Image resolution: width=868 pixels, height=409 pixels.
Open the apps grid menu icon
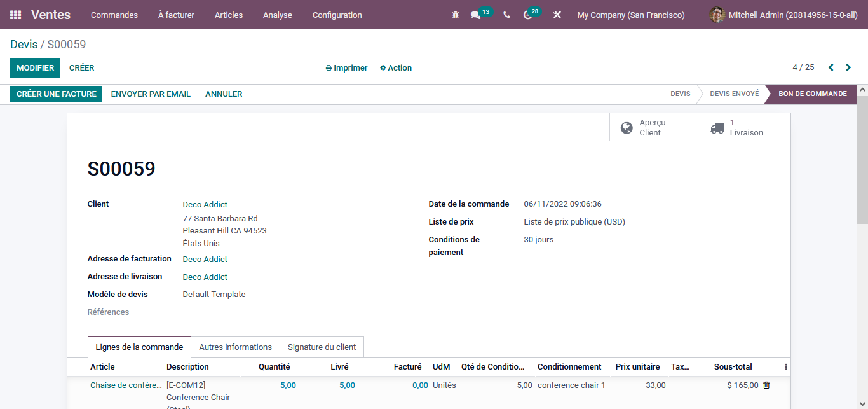pyautogui.click(x=15, y=15)
